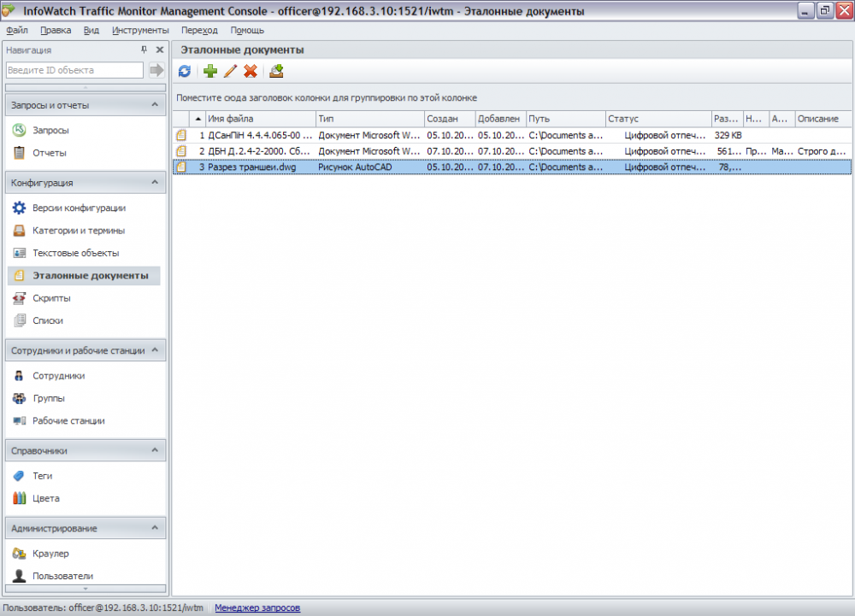Click the export/download icon in the toolbar
This screenshot has width=855, height=616.
pos(276,71)
